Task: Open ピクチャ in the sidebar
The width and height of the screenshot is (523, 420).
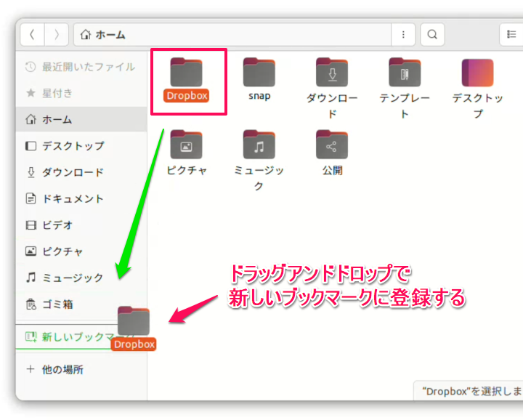Action: pos(81,251)
